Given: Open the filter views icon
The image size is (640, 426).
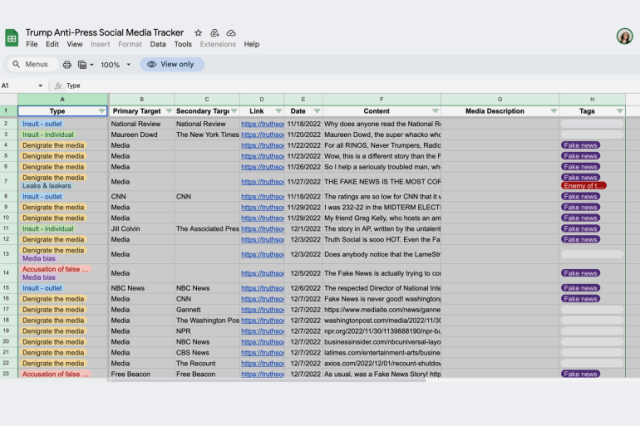Looking at the screenshot, I should pyautogui.click(x=85, y=64).
